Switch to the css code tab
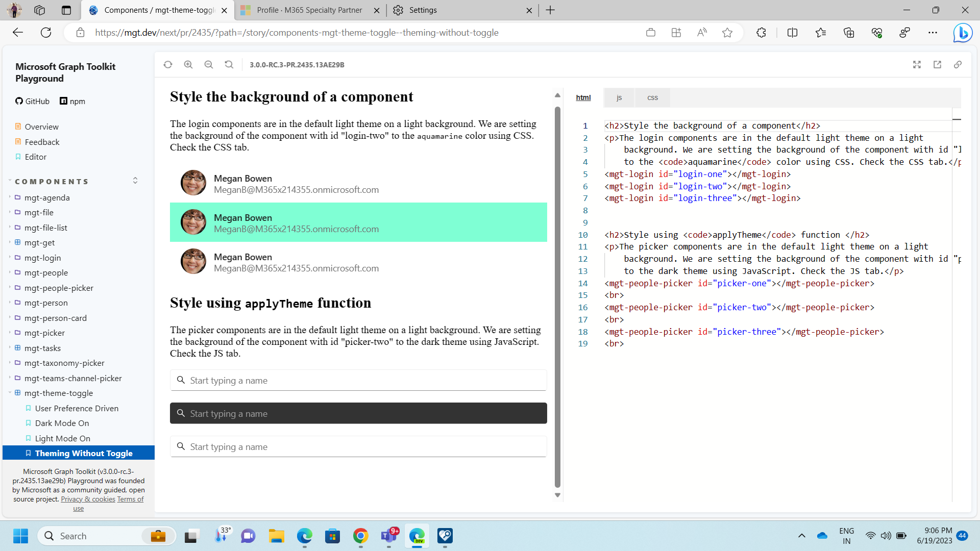Viewport: 980px width, 551px height. pyautogui.click(x=652, y=97)
